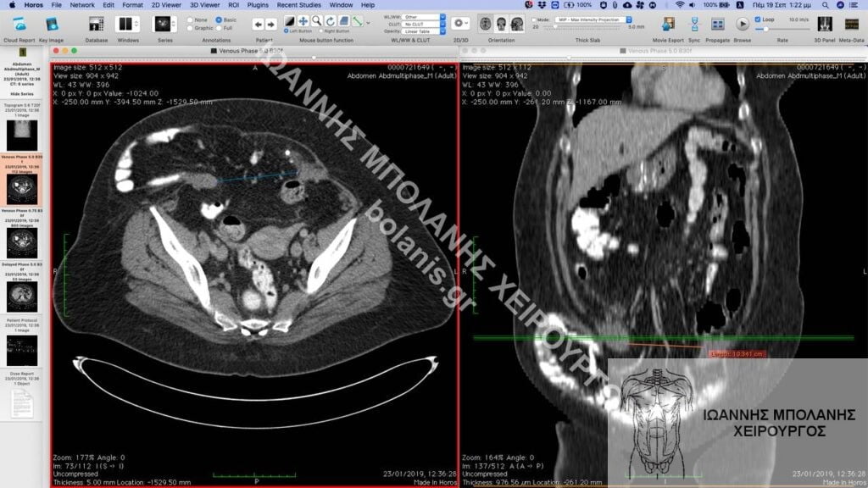
Task: Select the WL/WW contrast mouse tool
Action: coord(290,21)
